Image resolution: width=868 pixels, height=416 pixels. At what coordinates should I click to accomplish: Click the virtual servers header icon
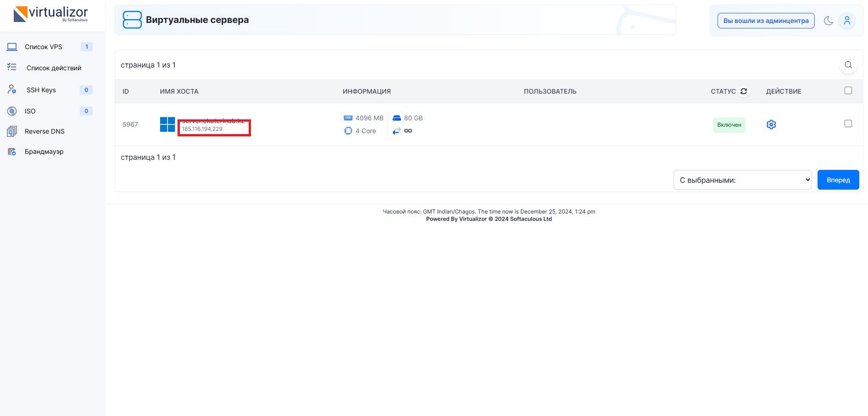(x=132, y=20)
